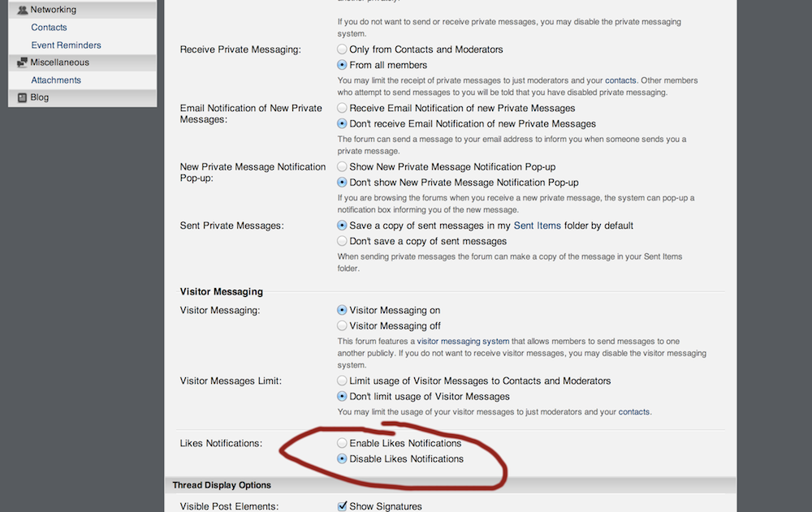
Task: Choose Save a copy of sent messages
Action: tap(342, 226)
